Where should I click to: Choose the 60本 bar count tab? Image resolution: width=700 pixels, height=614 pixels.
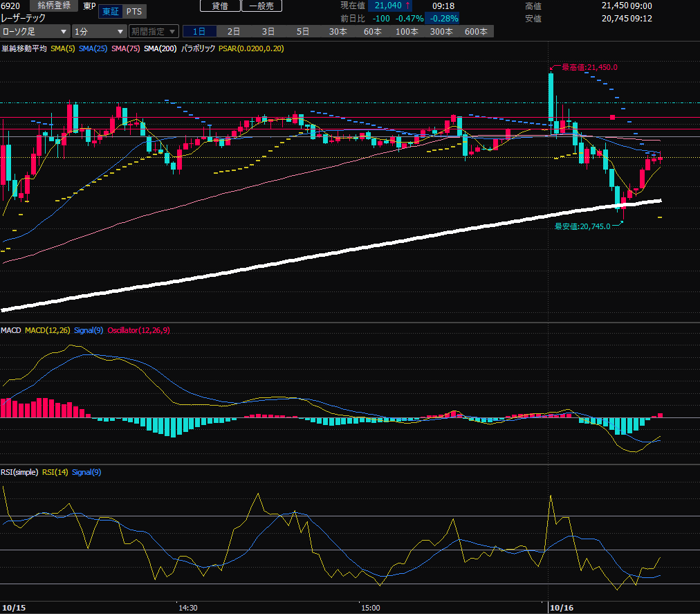(372, 32)
